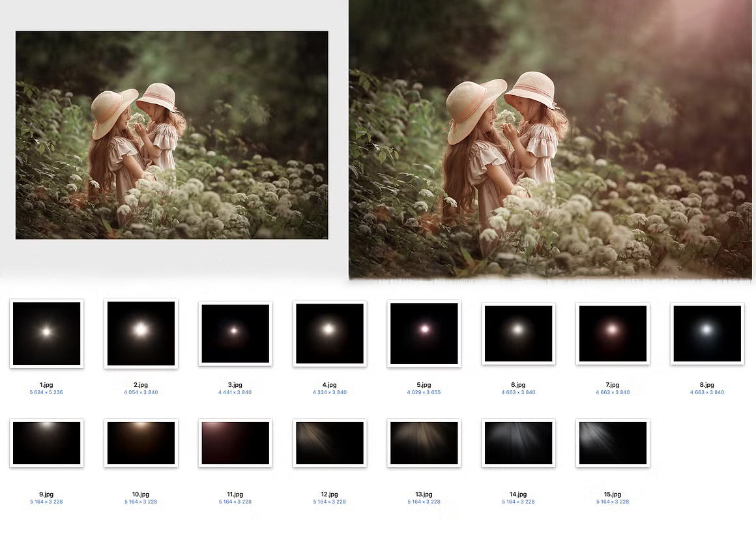Open the 4.jpg glow overlay thumbnail
The image size is (756, 542).
pos(330,334)
